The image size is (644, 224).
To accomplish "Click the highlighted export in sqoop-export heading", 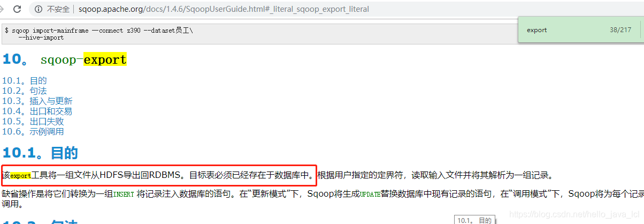I will (105, 59).
